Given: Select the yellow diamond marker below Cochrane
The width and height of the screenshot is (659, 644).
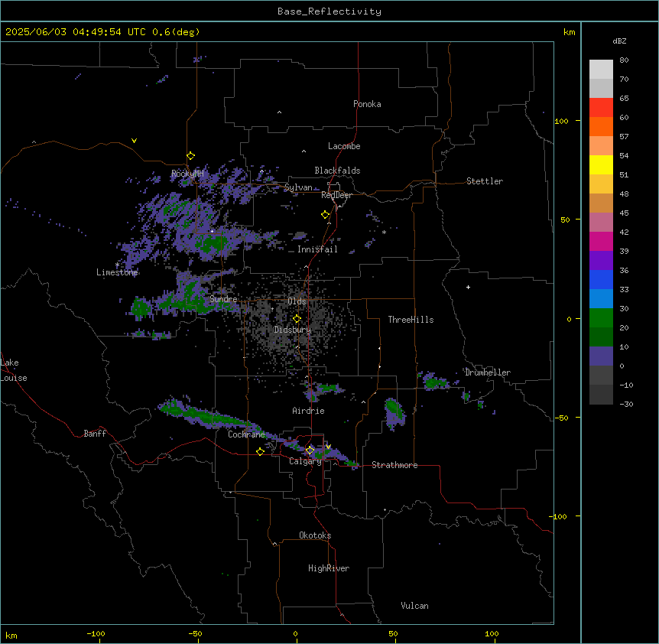Looking at the screenshot, I should pyautogui.click(x=260, y=451).
